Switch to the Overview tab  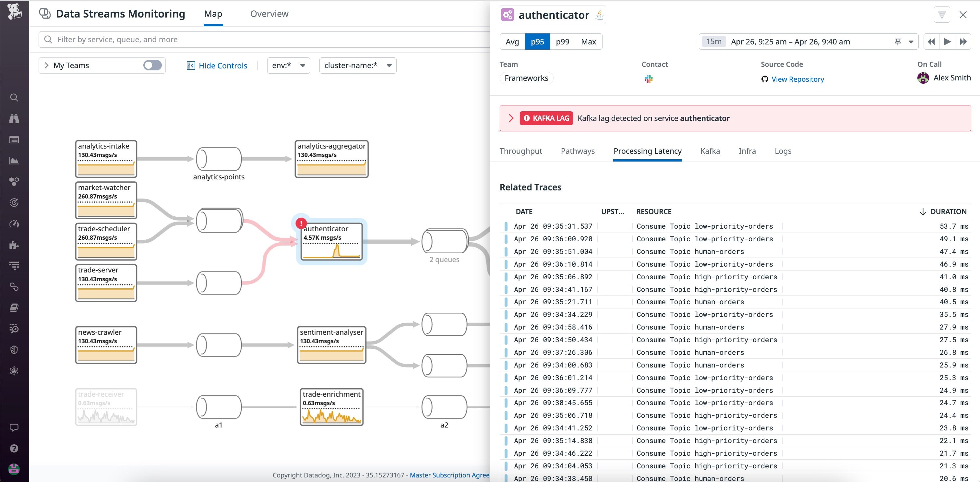point(269,14)
